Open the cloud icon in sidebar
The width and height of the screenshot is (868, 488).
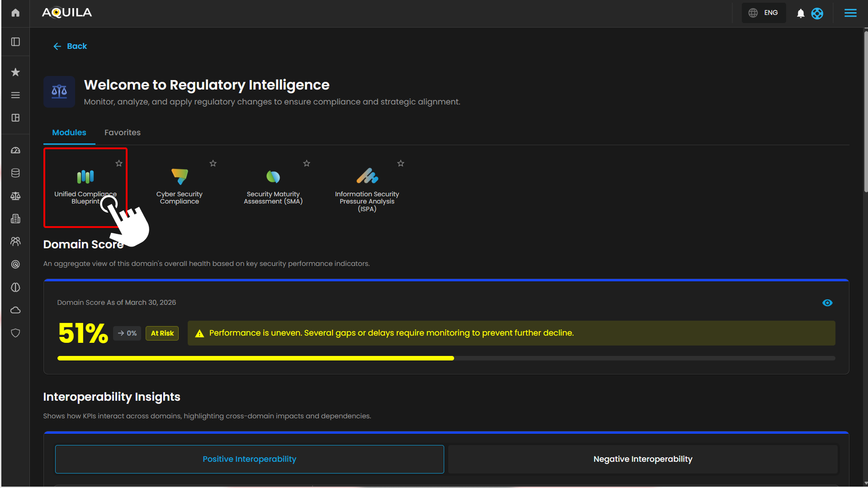point(15,310)
